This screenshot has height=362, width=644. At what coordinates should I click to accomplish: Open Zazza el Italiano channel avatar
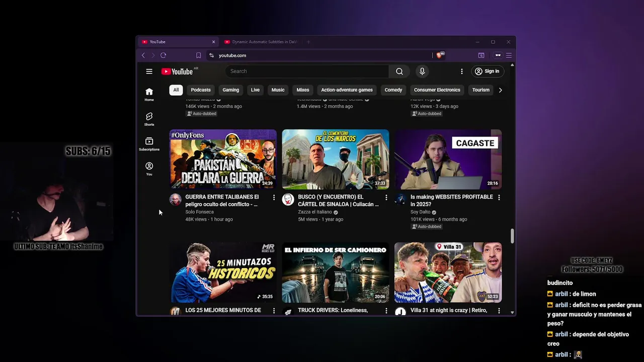288,200
